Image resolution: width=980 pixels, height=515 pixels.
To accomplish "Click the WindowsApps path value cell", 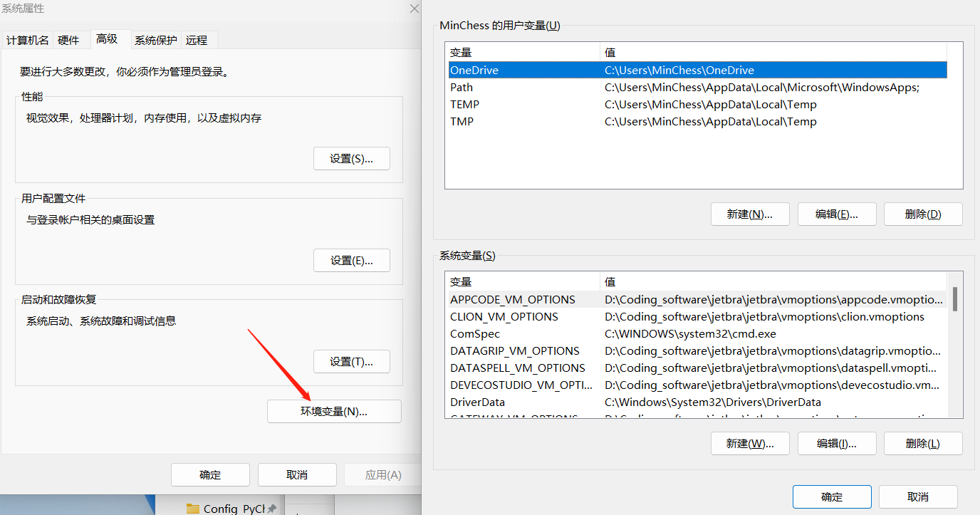I will pos(762,87).
